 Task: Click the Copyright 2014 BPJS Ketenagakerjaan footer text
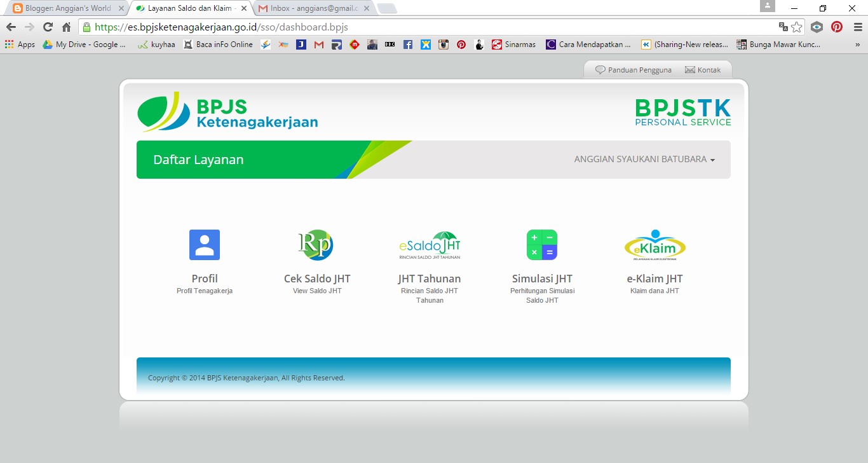[x=247, y=378]
